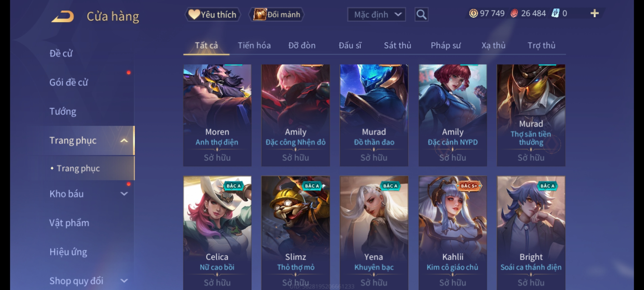Tap the plus icon to add currency
Image resolution: width=644 pixels, height=290 pixels.
pyautogui.click(x=595, y=13)
